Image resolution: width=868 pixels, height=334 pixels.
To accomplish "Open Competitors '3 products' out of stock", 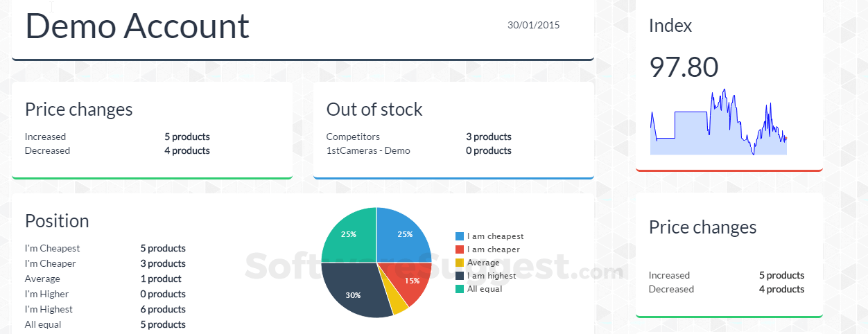I will (489, 137).
